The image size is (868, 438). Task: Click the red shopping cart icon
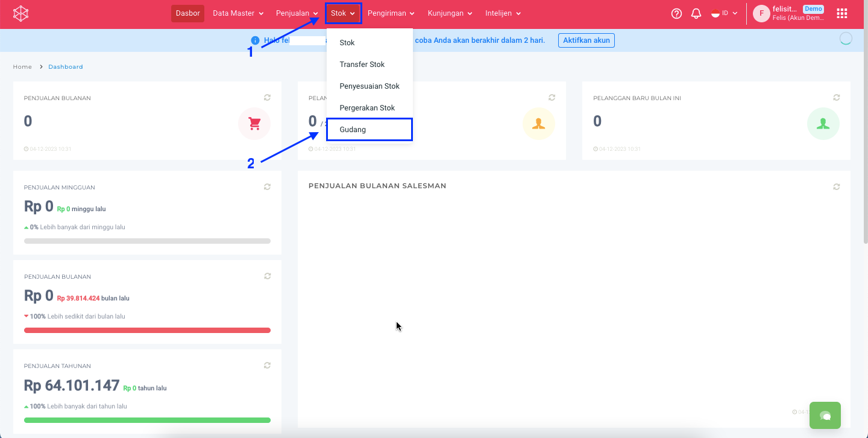(x=254, y=124)
